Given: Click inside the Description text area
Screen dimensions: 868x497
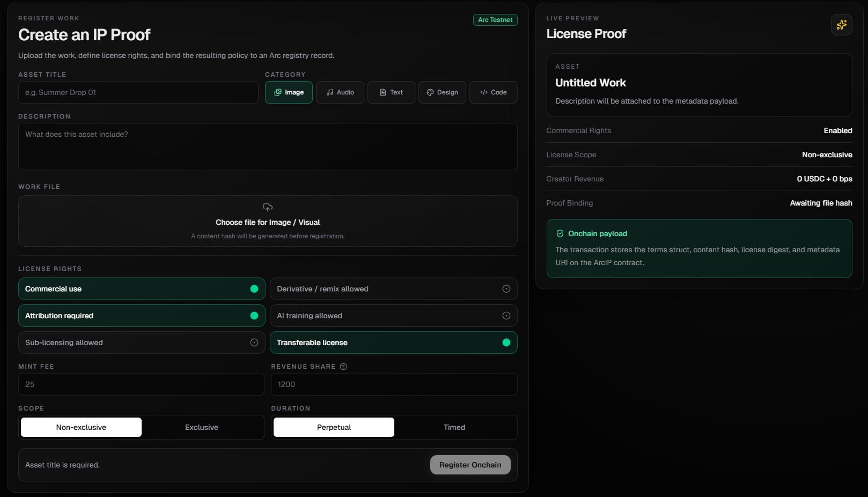Looking at the screenshot, I should pyautogui.click(x=268, y=146).
